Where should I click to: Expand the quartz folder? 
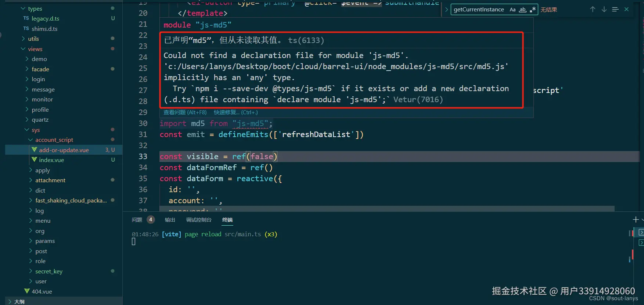pos(40,119)
